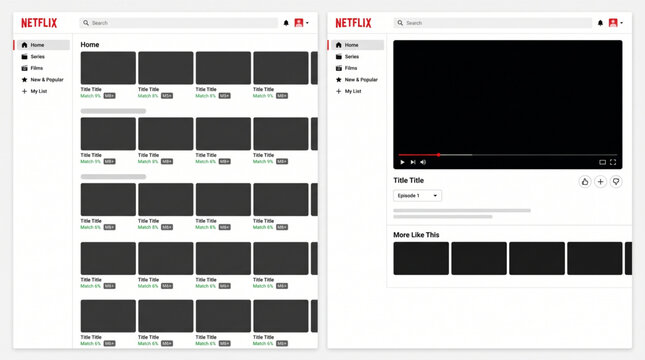The height and width of the screenshot is (360, 645).
Task: Skip to next episode in the player
Action: (413, 162)
